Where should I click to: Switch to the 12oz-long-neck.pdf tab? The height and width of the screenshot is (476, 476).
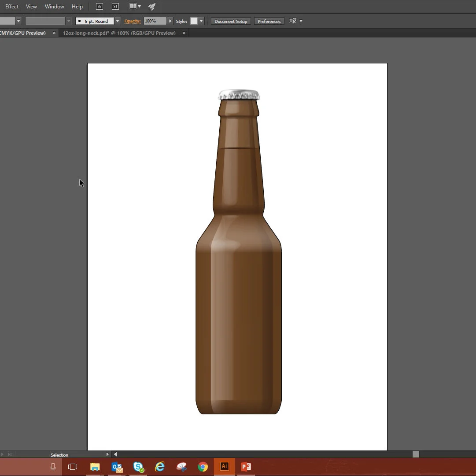(x=119, y=33)
